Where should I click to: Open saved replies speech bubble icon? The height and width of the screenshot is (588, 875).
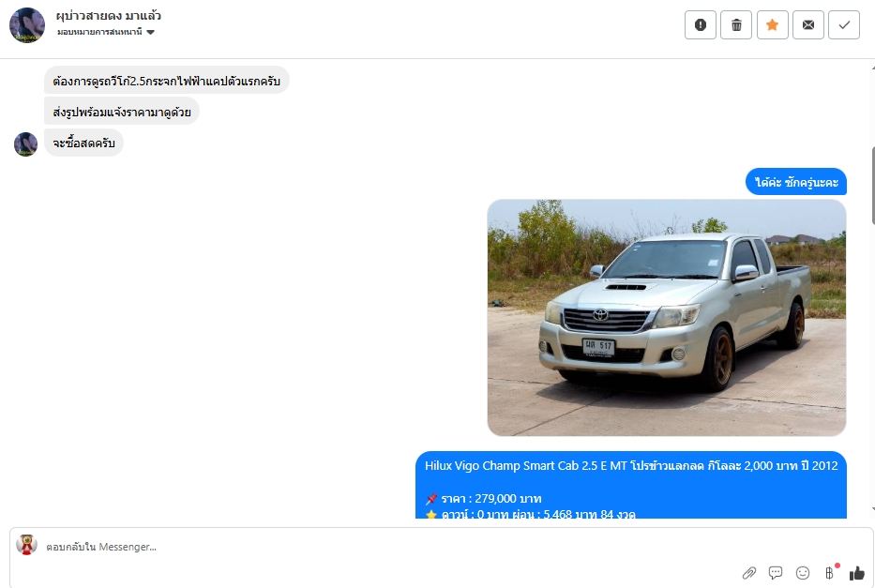[x=775, y=573]
